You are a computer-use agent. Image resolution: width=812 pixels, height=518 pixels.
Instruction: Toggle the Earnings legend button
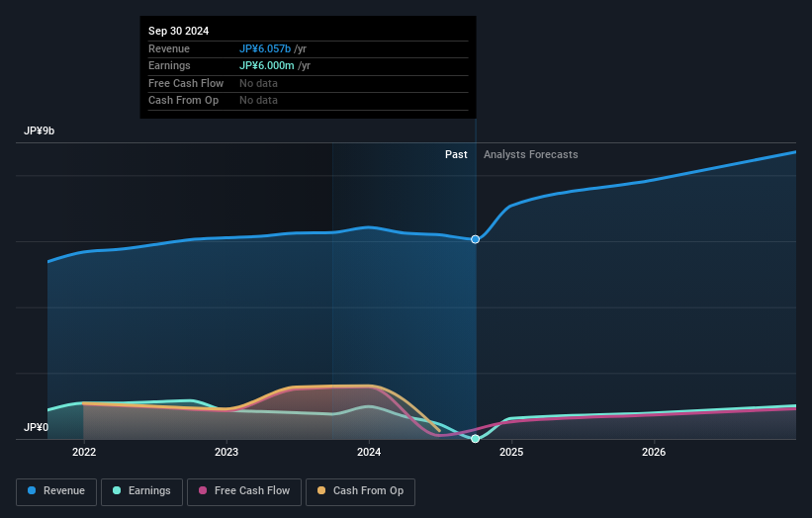coord(141,491)
